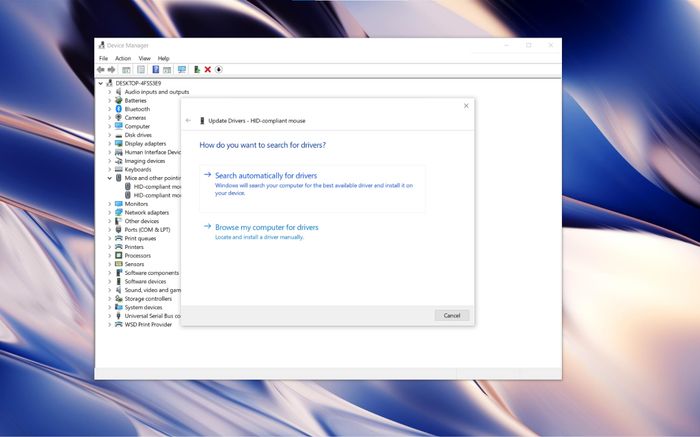Select the Print queues tree item
Image resolution: width=700 pixels, height=437 pixels.
coord(140,238)
